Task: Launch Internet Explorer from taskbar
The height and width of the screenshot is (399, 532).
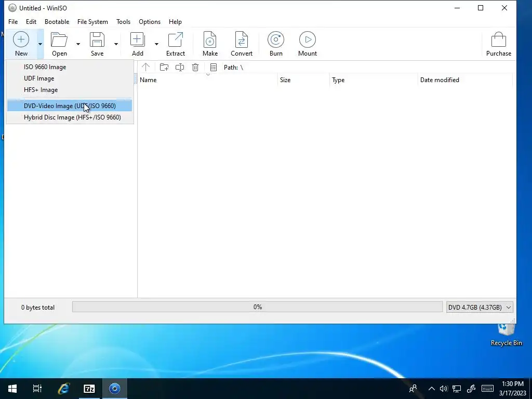Action: click(x=63, y=389)
